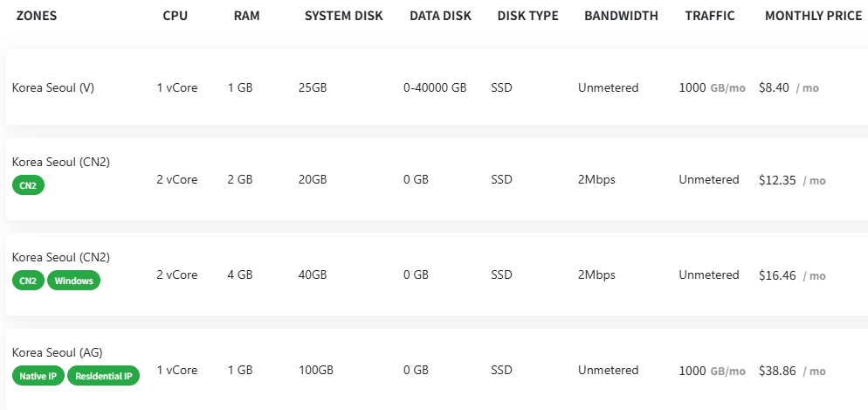
Task: Click the ZONES column header
Action: click(37, 16)
